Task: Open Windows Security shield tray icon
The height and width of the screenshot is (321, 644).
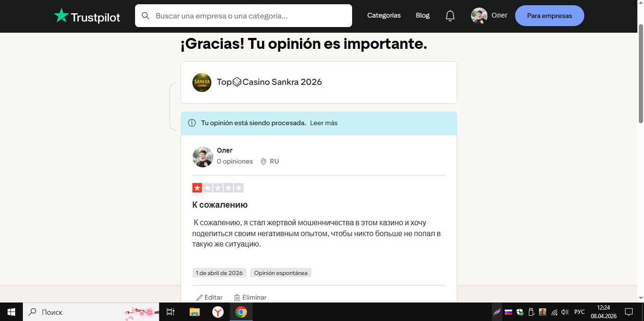Action: coord(520,312)
